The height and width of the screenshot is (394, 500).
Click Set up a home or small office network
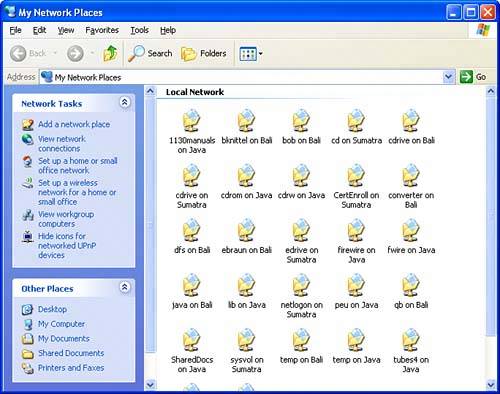[78, 165]
